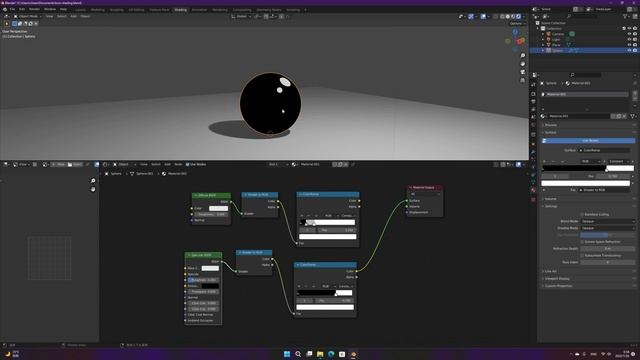Screen dimensions: 640x360
Task: Select Material.001 slot in material list
Action: [x=584, y=94]
